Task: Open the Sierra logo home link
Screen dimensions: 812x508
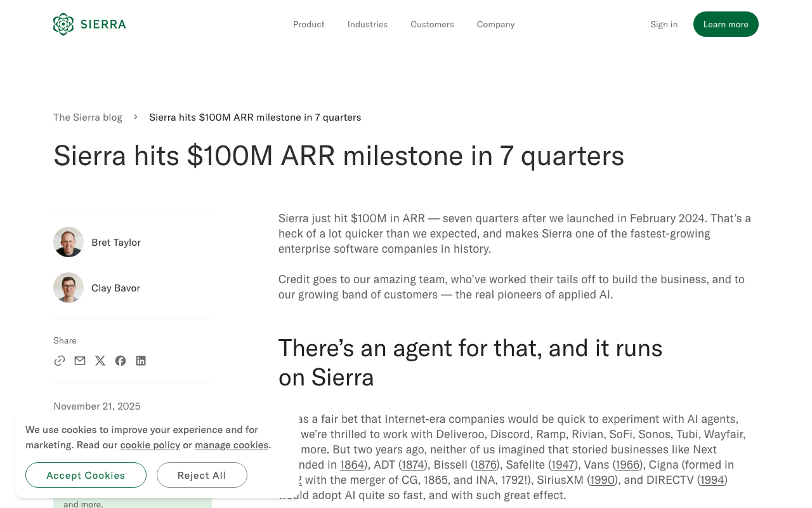Action: pyautogui.click(x=89, y=24)
